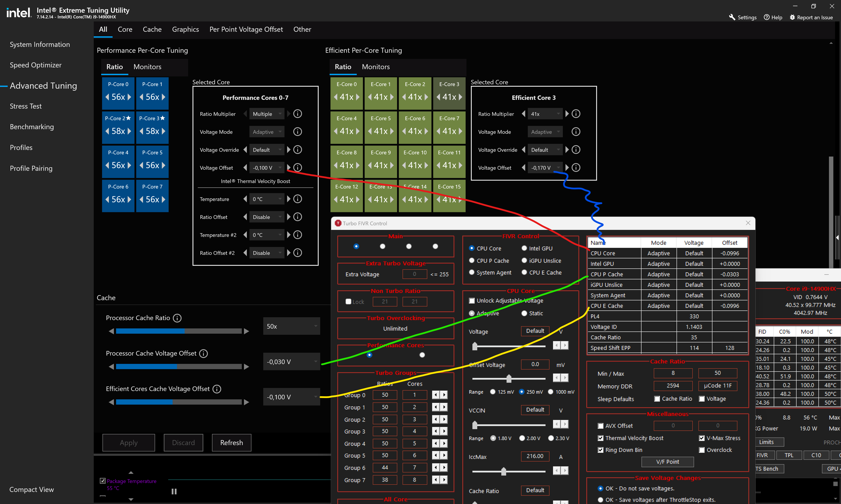This screenshot has width=841, height=504.
Task: Pause the package temperature graph
Action: 174,492
